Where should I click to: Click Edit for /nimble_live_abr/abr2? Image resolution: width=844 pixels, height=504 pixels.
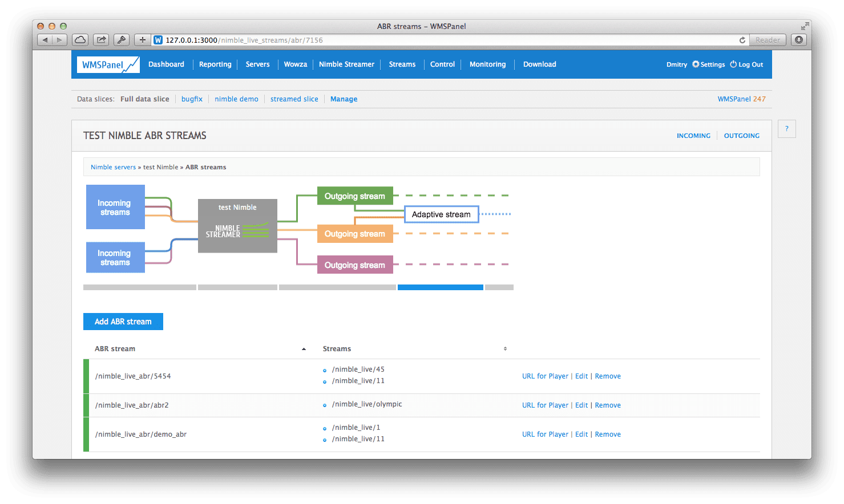click(x=581, y=405)
